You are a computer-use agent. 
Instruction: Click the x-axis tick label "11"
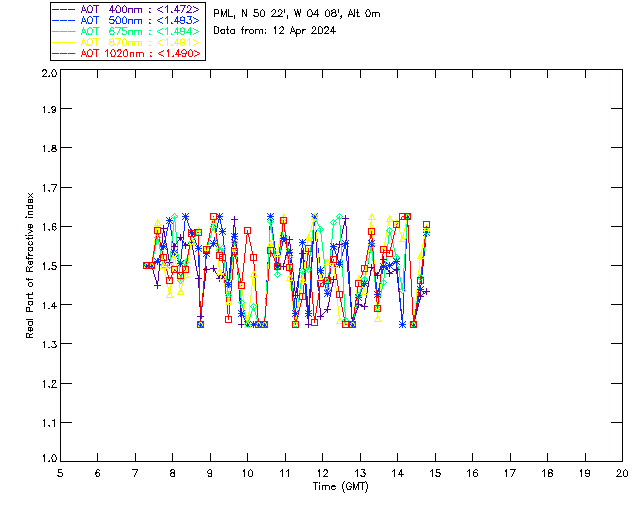[x=285, y=473]
